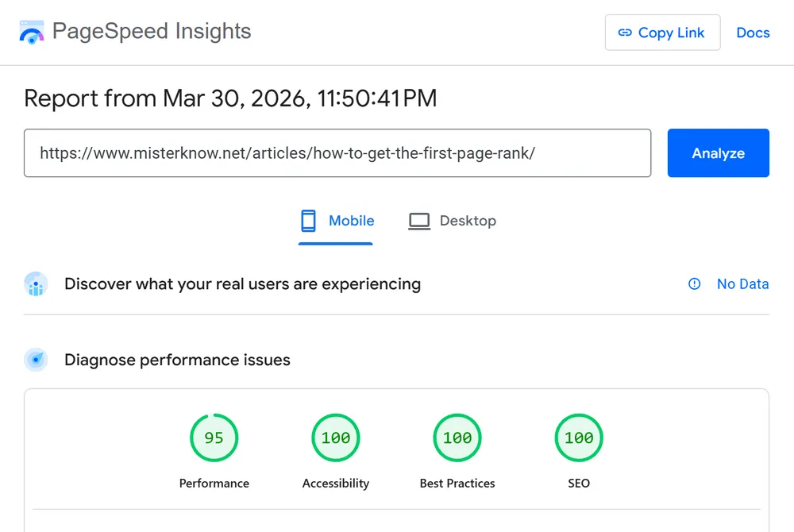The image size is (794, 532).
Task: Jump to the Accessibility score gauge
Action: (336, 438)
